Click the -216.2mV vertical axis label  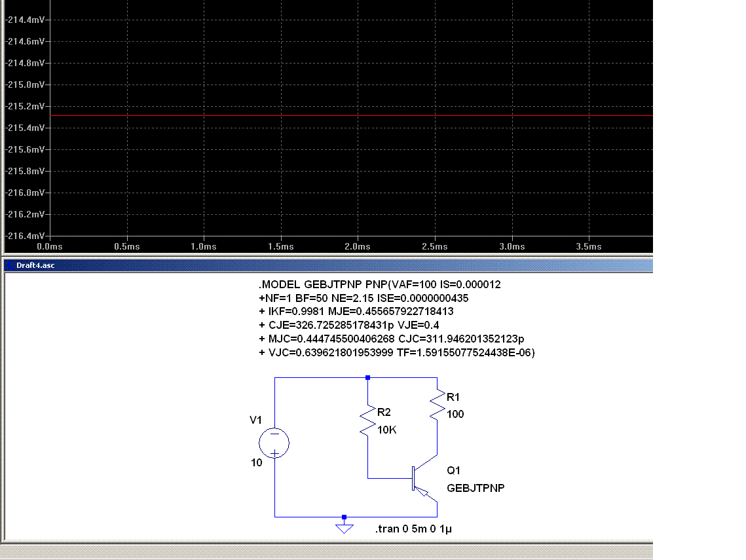(x=25, y=215)
